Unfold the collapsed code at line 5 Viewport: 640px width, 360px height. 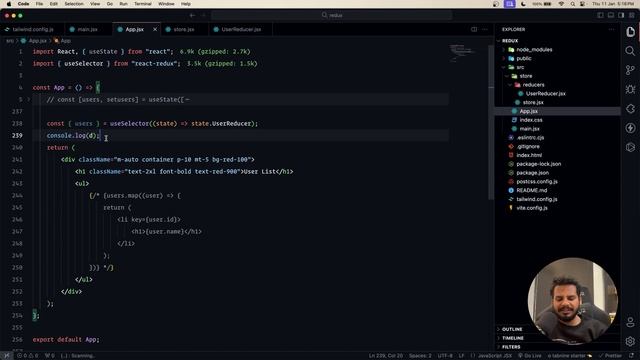29,100
